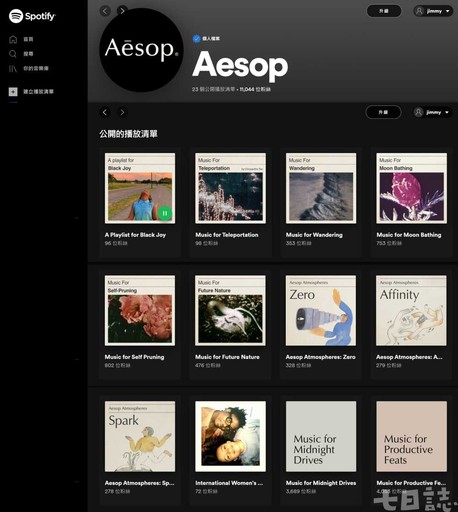The image size is (458, 512).
Task: Open the jimmy account dropdown in the banner
Action: point(433,11)
